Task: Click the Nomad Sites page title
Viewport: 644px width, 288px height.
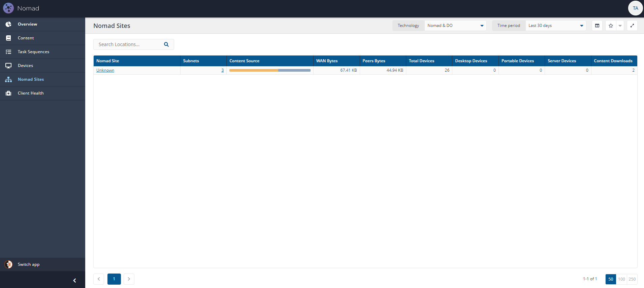Action: (x=112, y=26)
